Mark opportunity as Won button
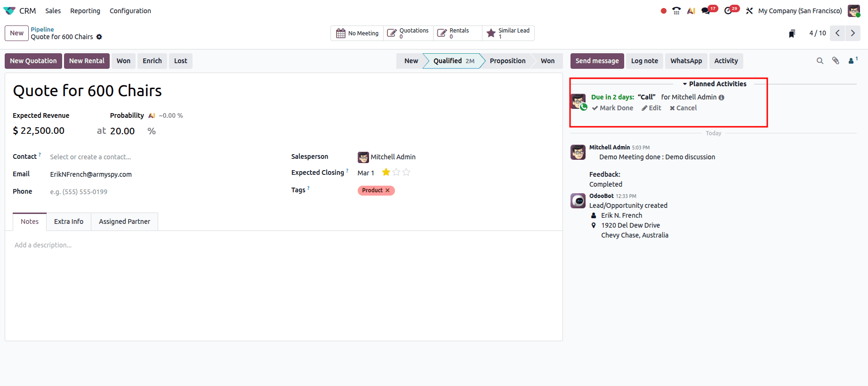Image resolution: width=868 pixels, height=386 pixels. click(123, 61)
